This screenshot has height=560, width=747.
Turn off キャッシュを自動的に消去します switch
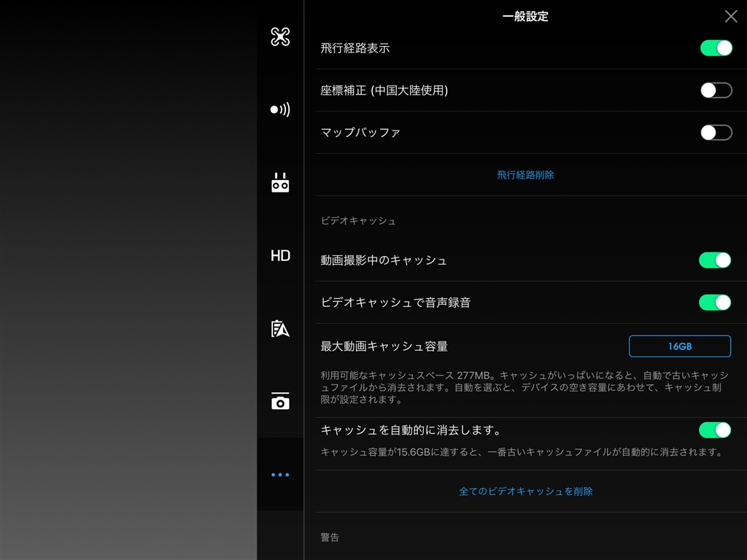715,430
